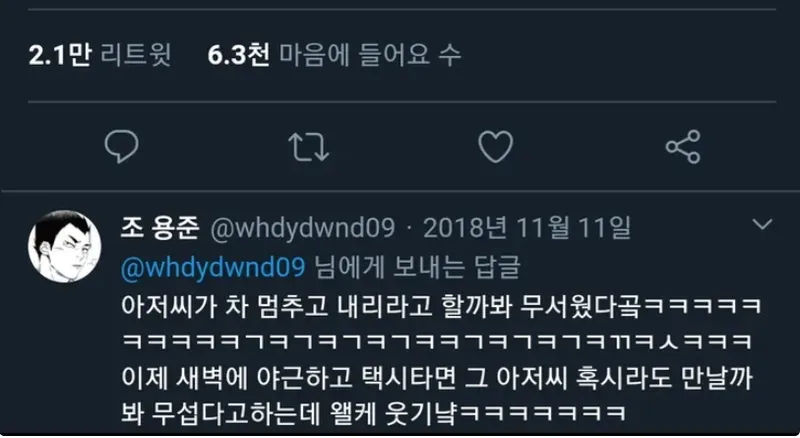Click the 님에게 보내는 답글 label
Screen dimensions: 800x438
tap(417, 267)
